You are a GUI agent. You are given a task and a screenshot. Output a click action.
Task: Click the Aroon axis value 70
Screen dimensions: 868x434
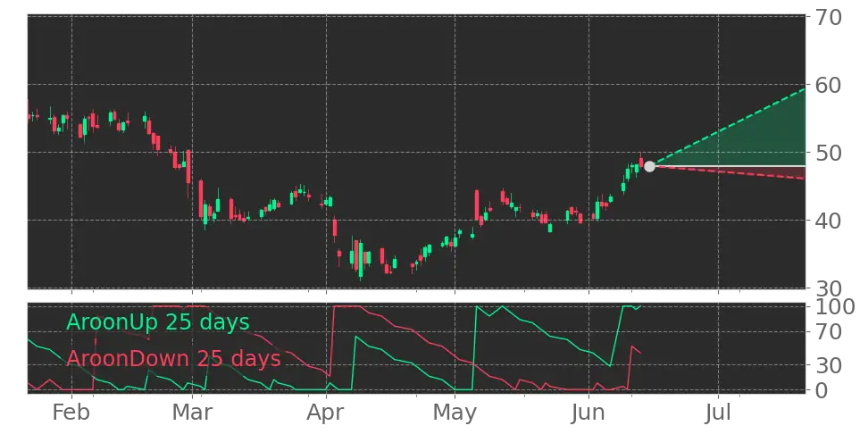[828, 331]
